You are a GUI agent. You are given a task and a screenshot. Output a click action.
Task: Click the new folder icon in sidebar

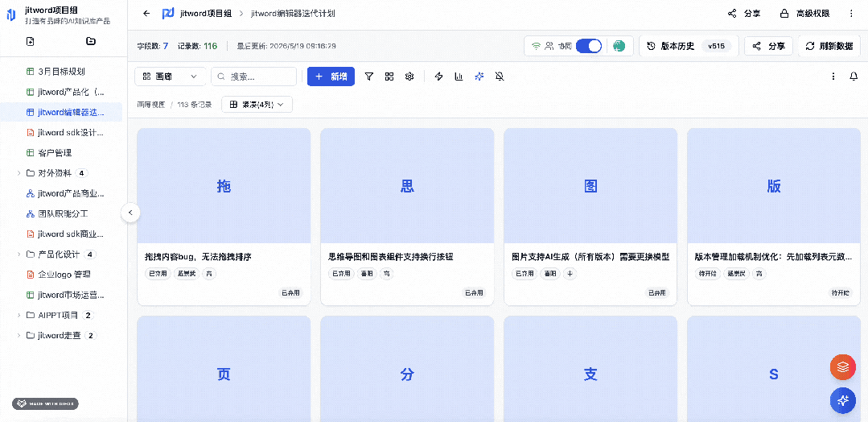pos(91,41)
